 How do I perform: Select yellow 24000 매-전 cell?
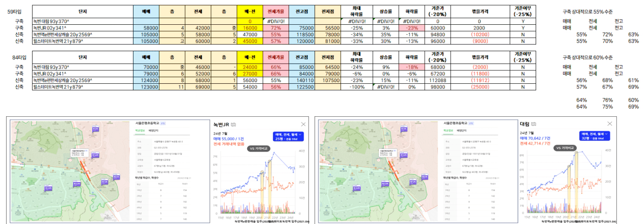click(x=250, y=67)
